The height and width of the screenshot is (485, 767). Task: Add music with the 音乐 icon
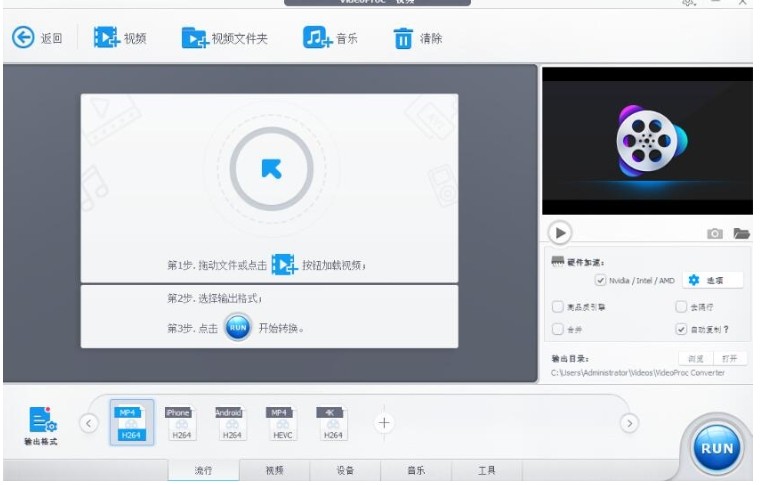[317, 38]
